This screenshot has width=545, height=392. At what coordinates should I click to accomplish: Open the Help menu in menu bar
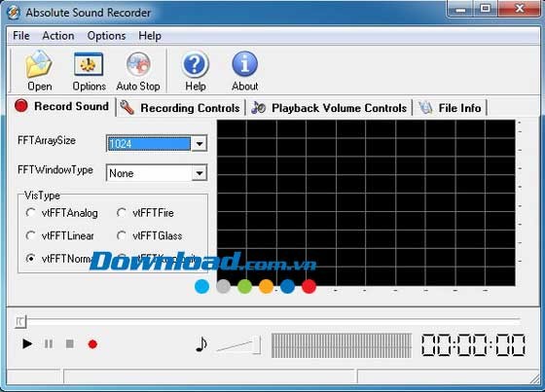[x=150, y=35]
